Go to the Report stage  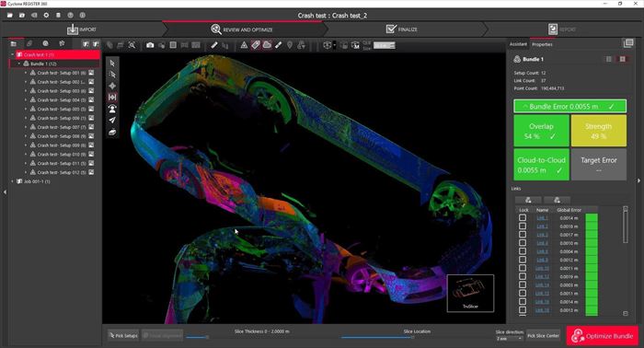(562, 29)
